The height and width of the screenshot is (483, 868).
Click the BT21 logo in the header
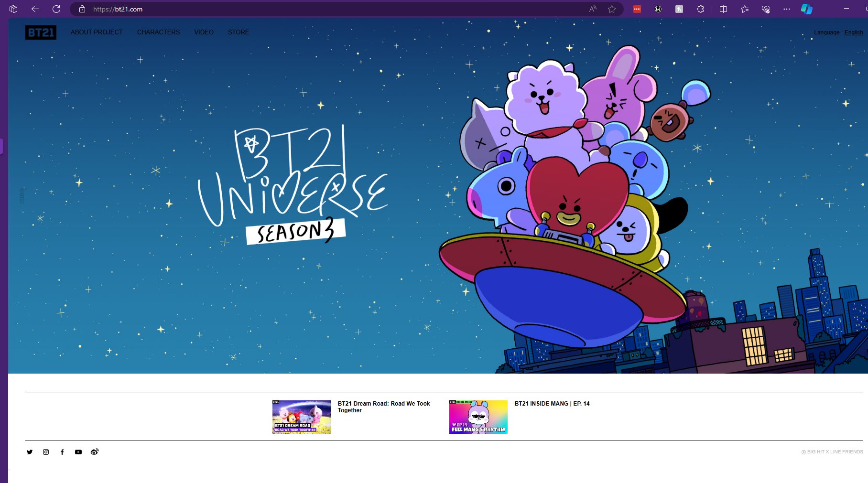pos(41,32)
